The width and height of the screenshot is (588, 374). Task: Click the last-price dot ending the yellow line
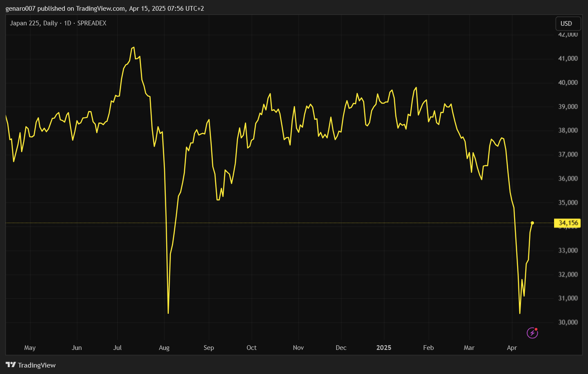pos(533,223)
